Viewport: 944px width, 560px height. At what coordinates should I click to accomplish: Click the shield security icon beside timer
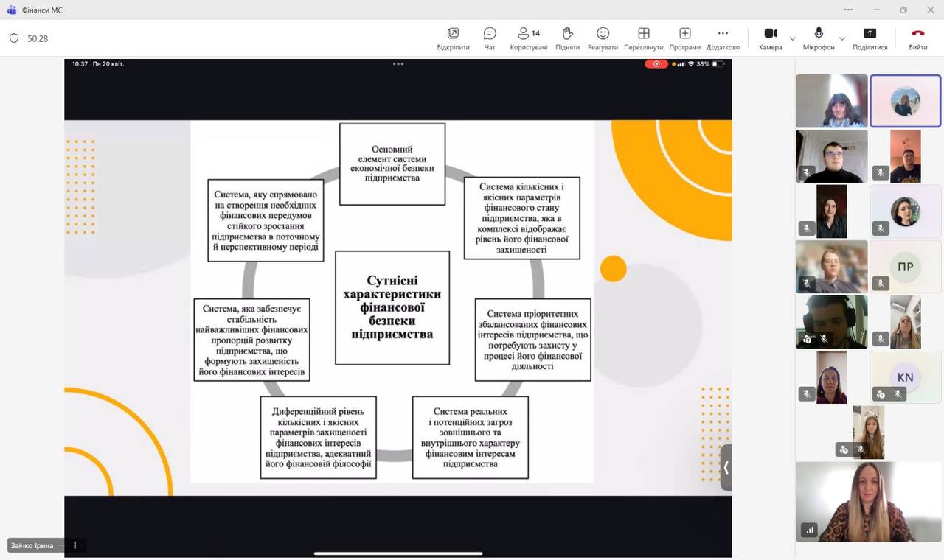(14, 38)
